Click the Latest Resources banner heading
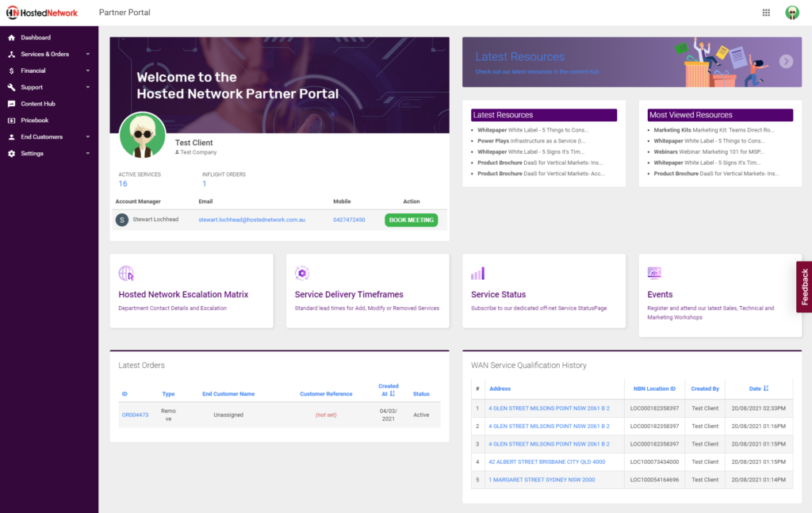This screenshot has width=812, height=513. (520, 57)
